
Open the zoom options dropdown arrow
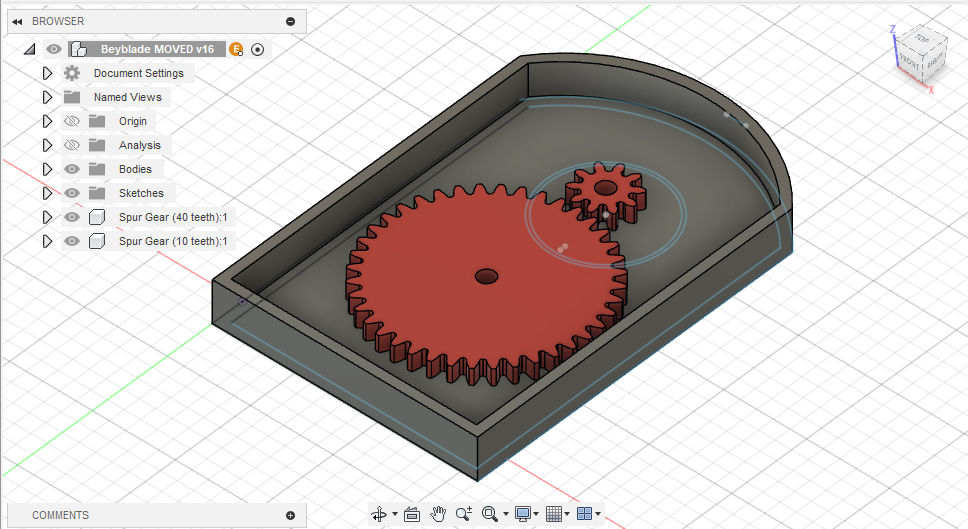pyautogui.click(x=506, y=514)
